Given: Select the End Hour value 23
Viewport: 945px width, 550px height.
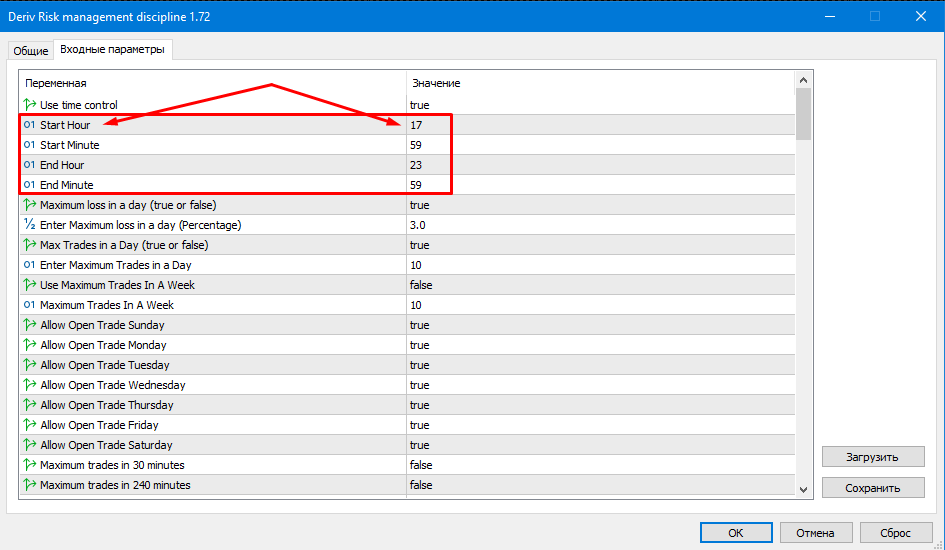Looking at the screenshot, I should point(416,164).
